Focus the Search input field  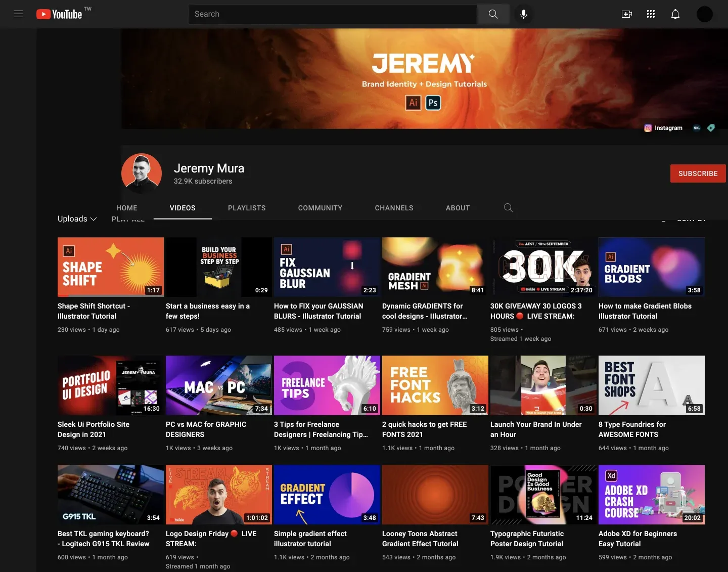(x=333, y=14)
